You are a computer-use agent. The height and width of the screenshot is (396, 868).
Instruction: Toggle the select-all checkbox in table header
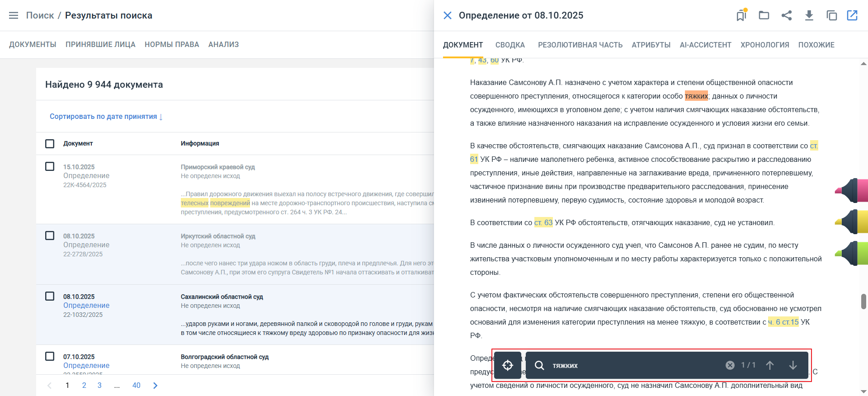(50, 143)
